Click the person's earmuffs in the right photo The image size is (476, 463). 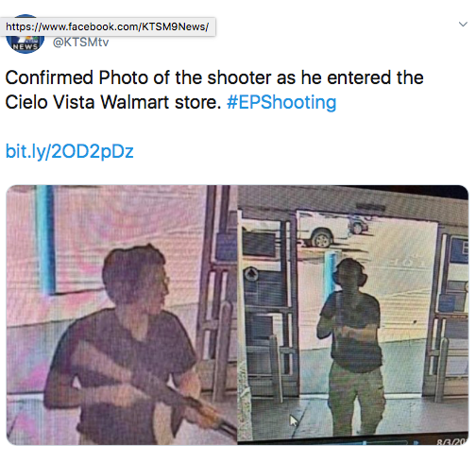point(348,277)
